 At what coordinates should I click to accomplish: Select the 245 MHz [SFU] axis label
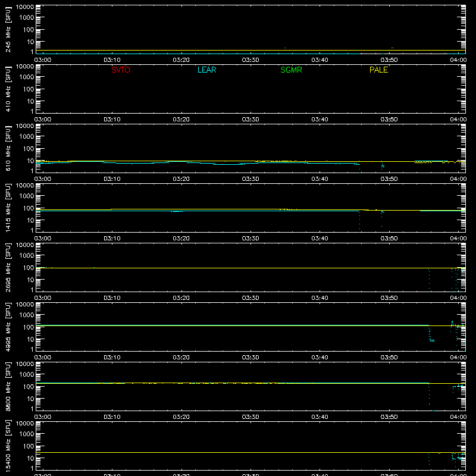coord(8,30)
